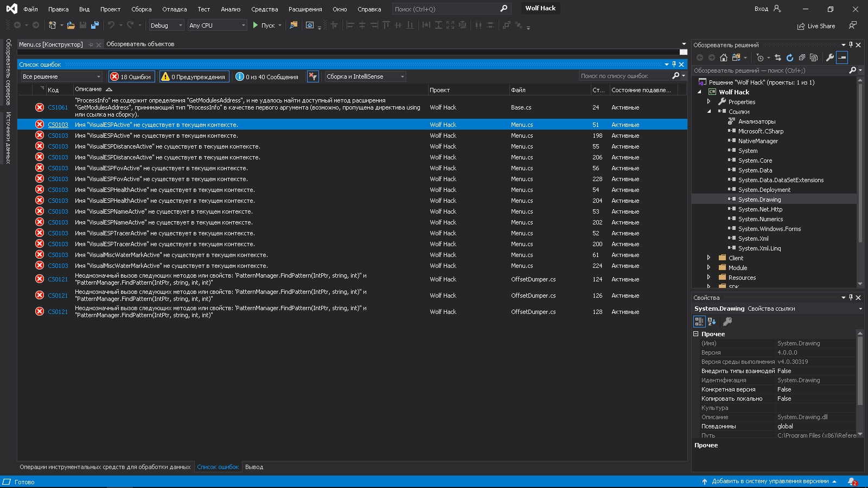Click the Пуск start button

click(264, 25)
